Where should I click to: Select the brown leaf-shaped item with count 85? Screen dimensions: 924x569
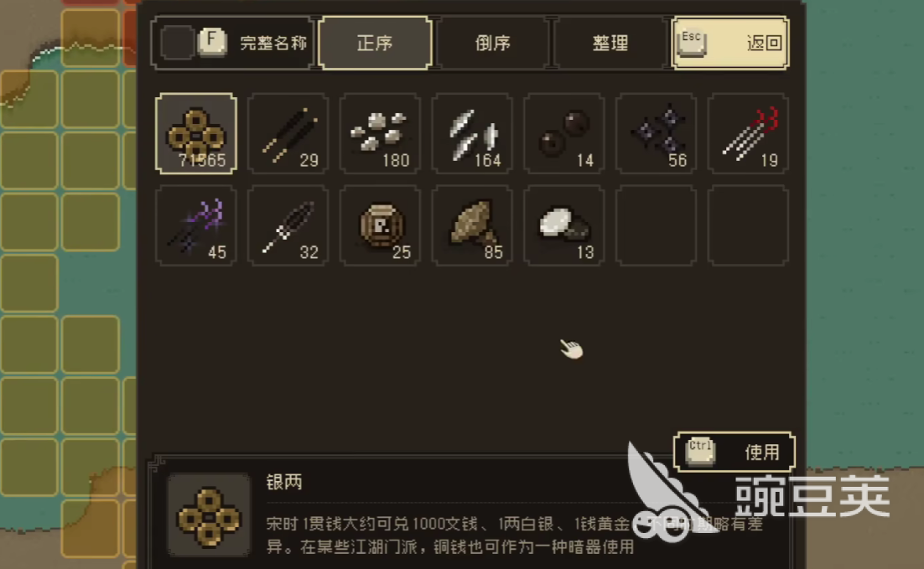coord(472,225)
